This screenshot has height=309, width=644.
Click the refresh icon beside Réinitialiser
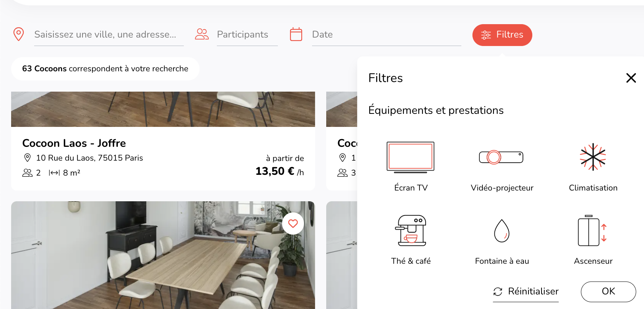[x=498, y=292]
